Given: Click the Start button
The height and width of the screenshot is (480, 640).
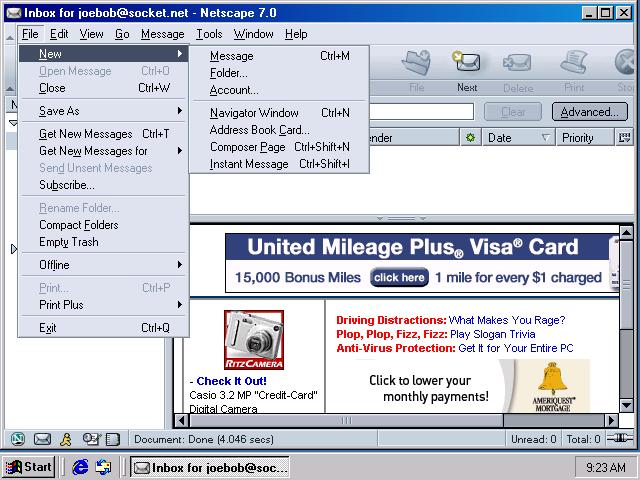Looking at the screenshot, I should pos(29,467).
